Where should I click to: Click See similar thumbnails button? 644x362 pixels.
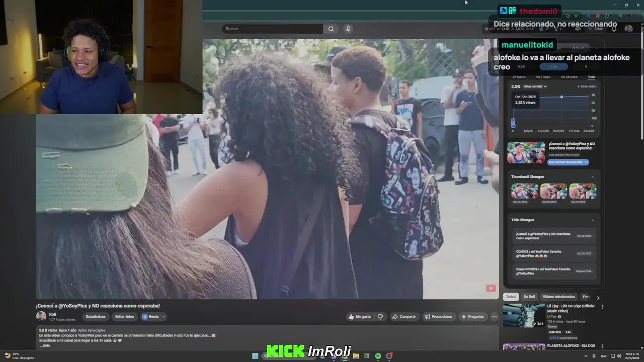pyautogui.click(x=568, y=162)
